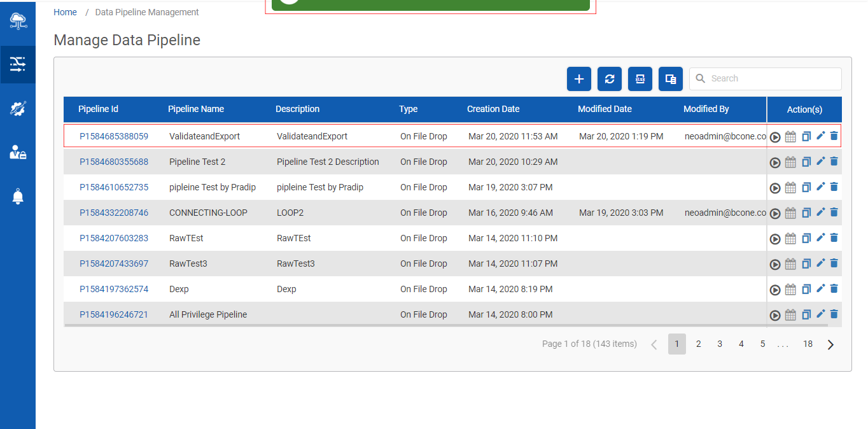
Task: Open pipeline P1584680355688
Action: click(x=114, y=162)
